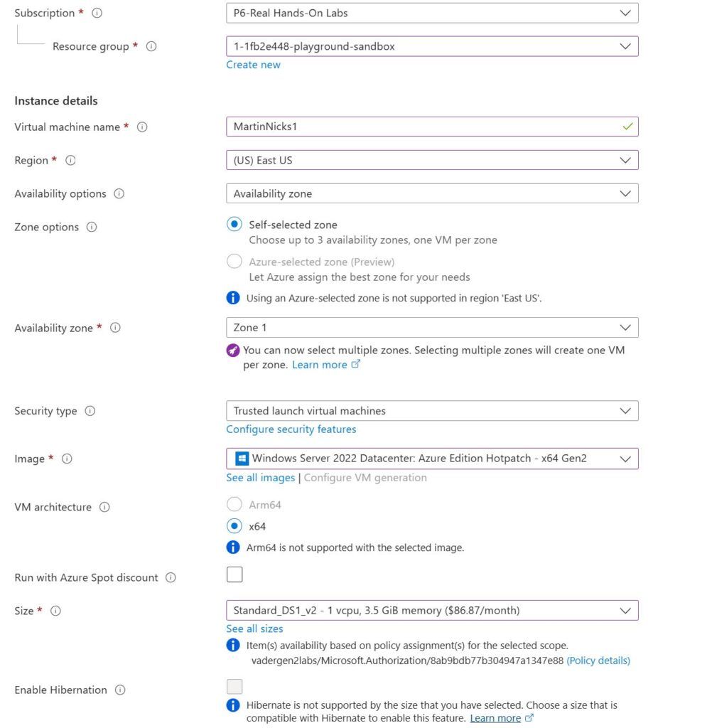The image size is (707, 728).
Task: Open the Region dropdown showing East US
Action: click(x=432, y=160)
